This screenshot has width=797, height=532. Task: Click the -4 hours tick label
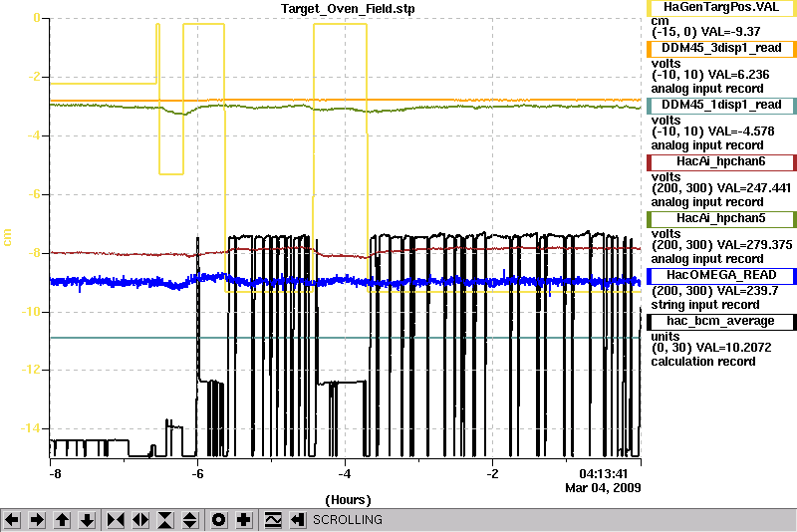[345, 474]
